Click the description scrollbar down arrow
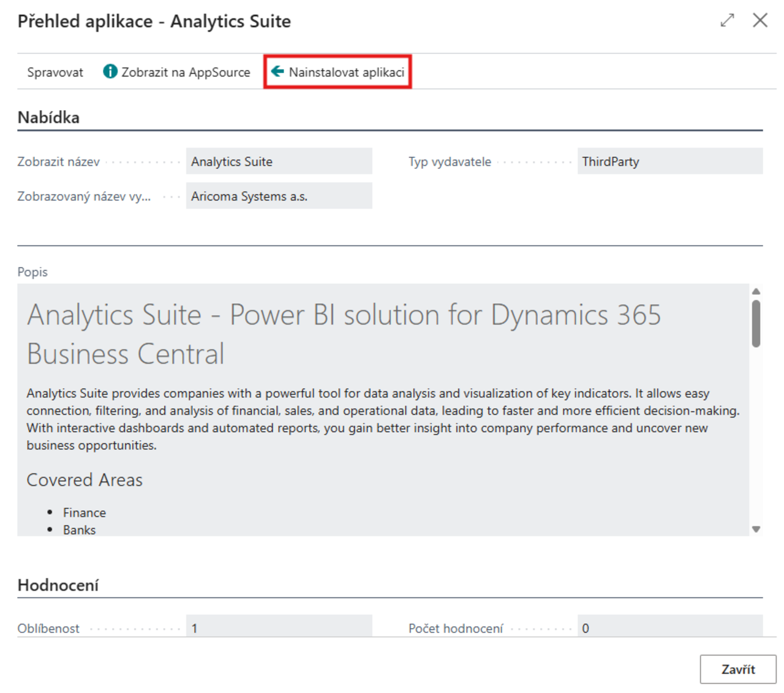784x693 pixels. tap(756, 530)
